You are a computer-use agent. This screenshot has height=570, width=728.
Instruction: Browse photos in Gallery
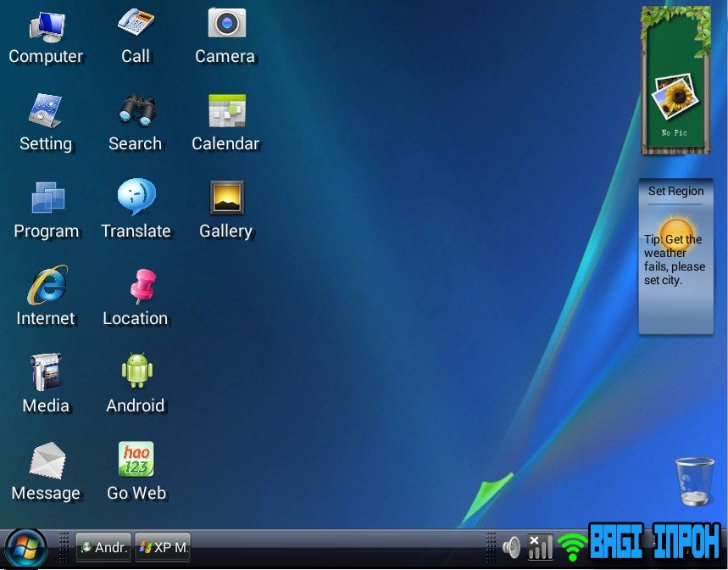[x=225, y=197]
